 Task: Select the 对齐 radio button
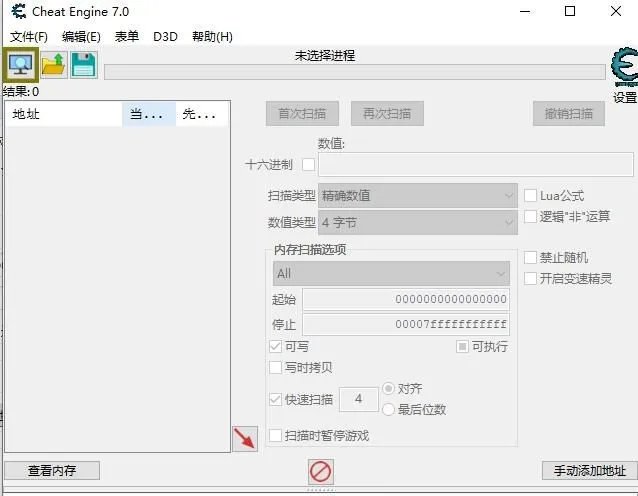[388, 389]
